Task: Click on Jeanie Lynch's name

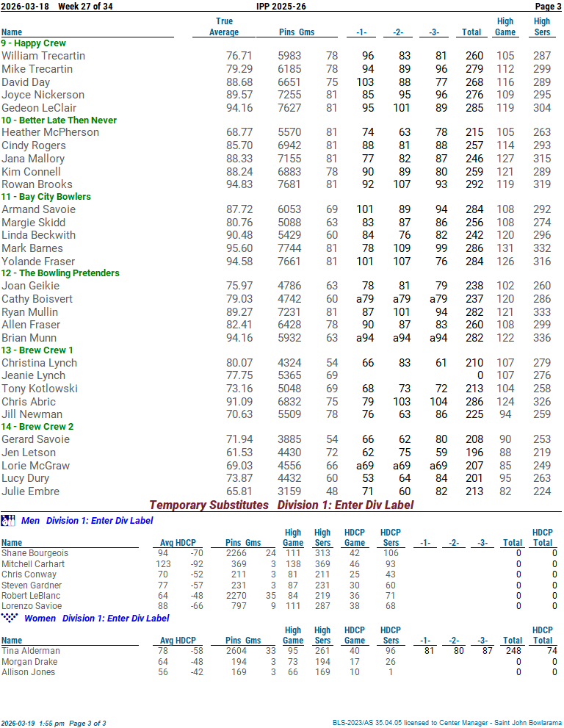Action: 33,375
